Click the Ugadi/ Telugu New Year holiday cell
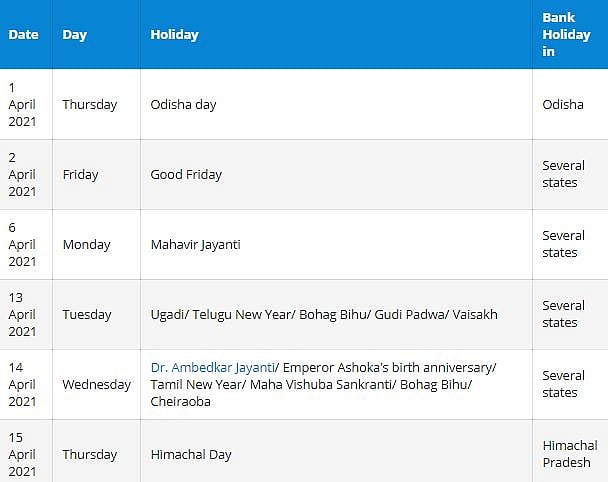Screen dimensions: 608x482 pos(323,315)
